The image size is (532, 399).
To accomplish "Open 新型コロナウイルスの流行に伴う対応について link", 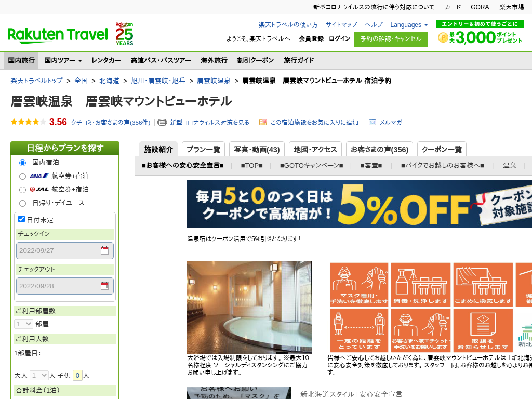I will click(x=374, y=7).
